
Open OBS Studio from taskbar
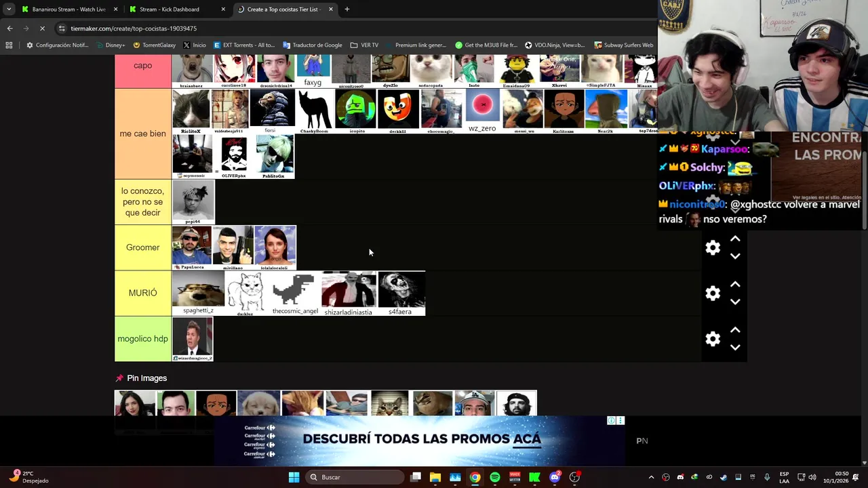coord(574,477)
